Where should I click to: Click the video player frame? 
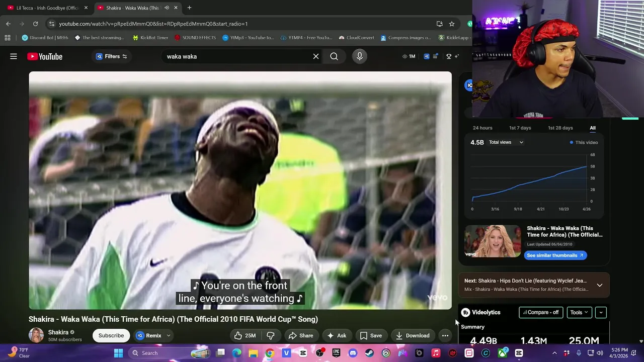coord(240,191)
